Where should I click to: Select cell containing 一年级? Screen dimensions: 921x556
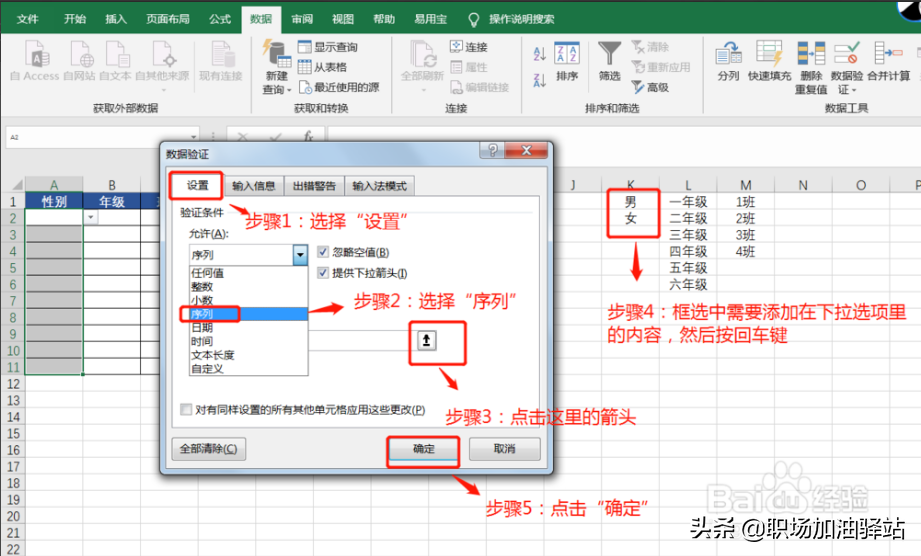(688, 201)
